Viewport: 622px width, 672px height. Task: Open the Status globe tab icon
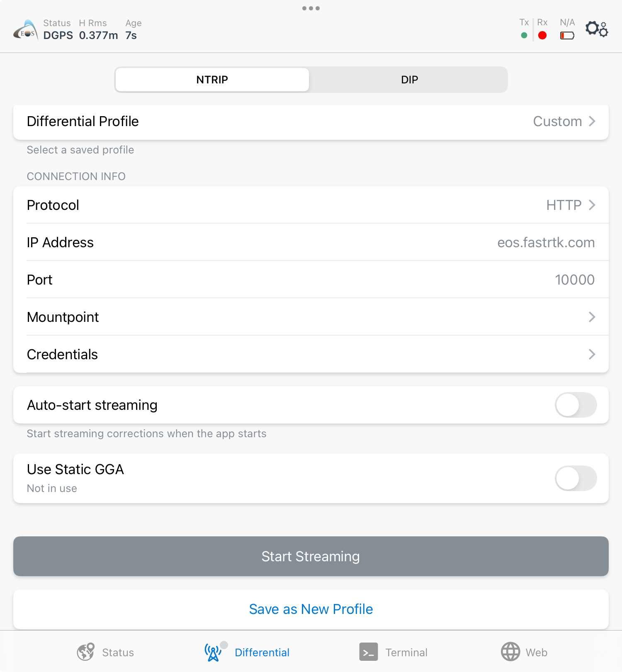tap(86, 652)
